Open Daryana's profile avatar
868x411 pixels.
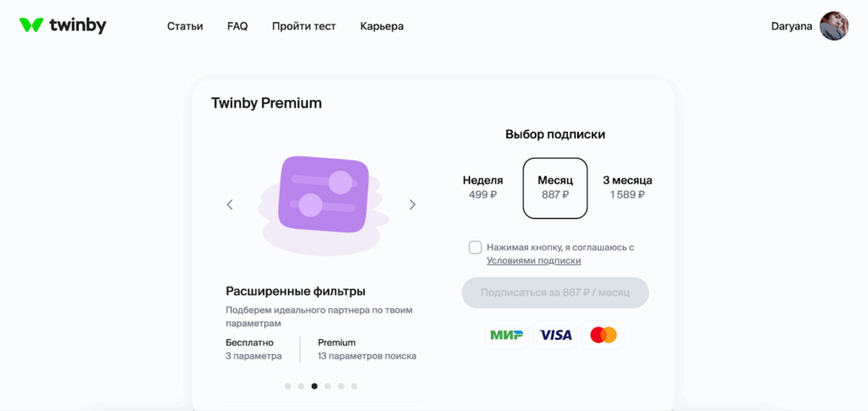click(x=833, y=26)
